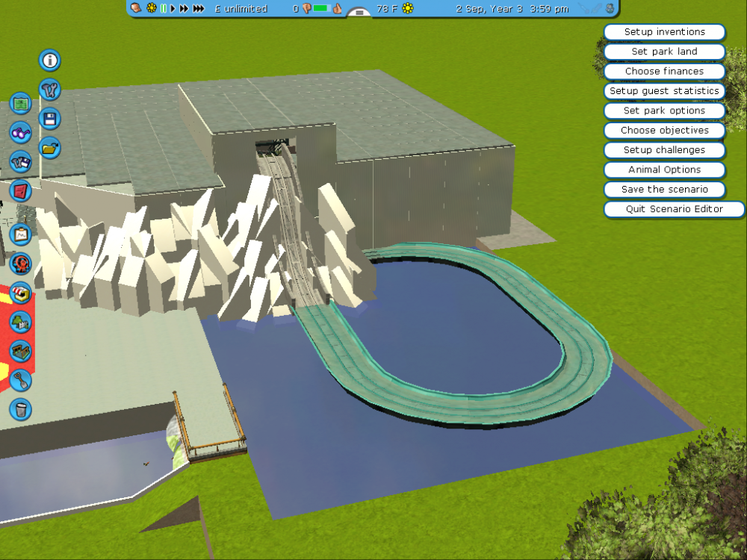Click Quit Scenario Editor button
747x560 pixels.
click(673, 209)
